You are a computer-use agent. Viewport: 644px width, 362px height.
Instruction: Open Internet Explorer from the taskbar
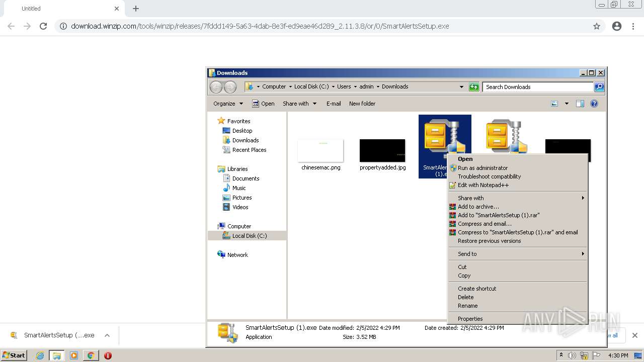[x=40, y=355]
